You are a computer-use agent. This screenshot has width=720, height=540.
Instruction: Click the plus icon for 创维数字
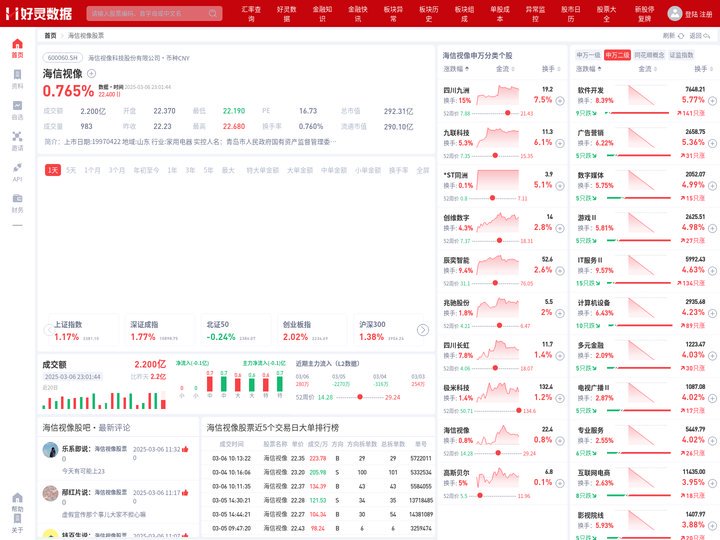pyautogui.click(x=560, y=228)
